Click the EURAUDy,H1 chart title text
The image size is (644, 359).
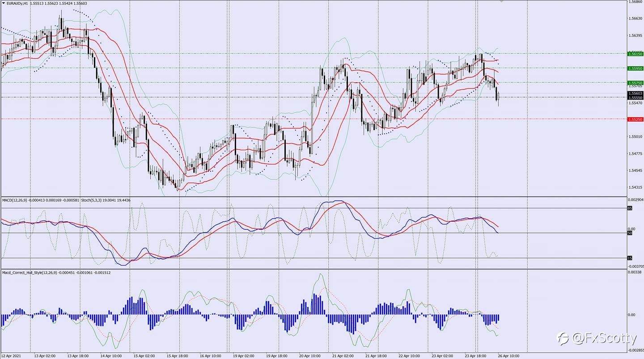point(17,3)
